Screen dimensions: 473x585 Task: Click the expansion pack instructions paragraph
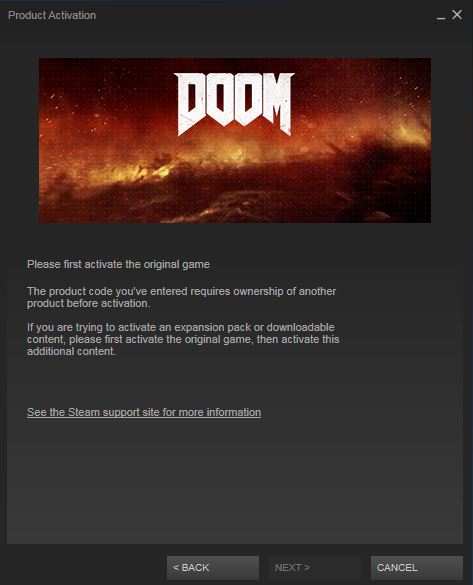183,339
